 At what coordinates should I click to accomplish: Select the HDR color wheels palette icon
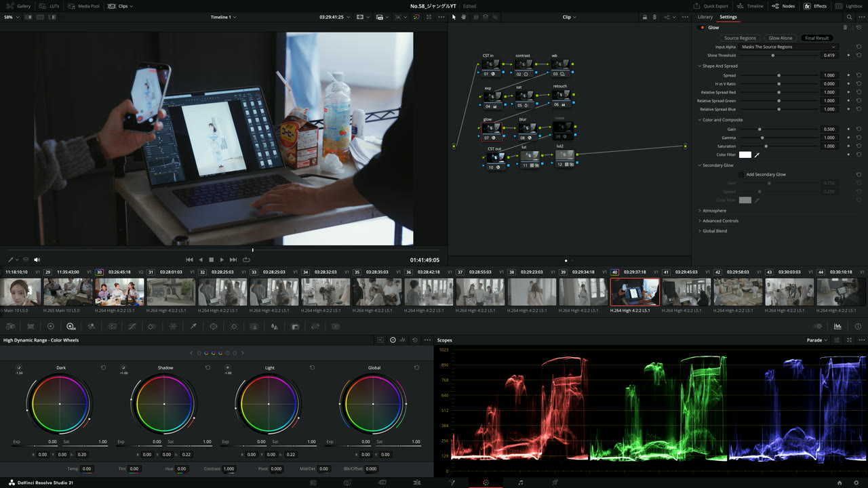coord(71,327)
